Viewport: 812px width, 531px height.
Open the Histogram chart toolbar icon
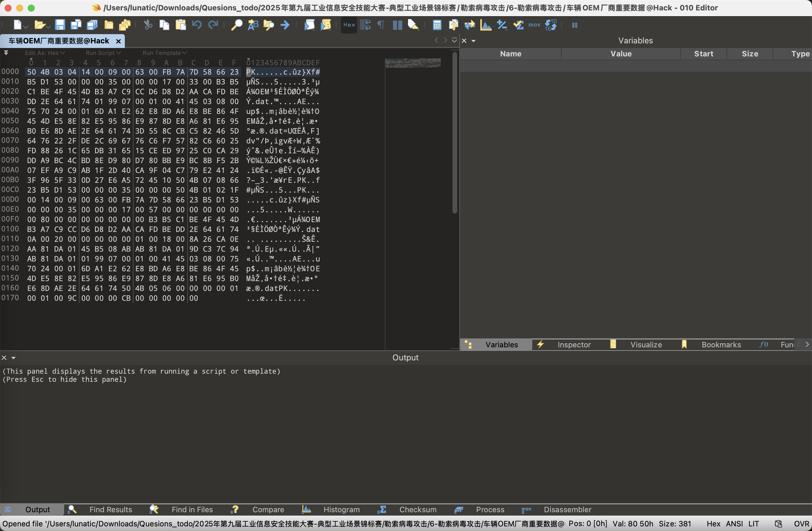tap(486, 25)
